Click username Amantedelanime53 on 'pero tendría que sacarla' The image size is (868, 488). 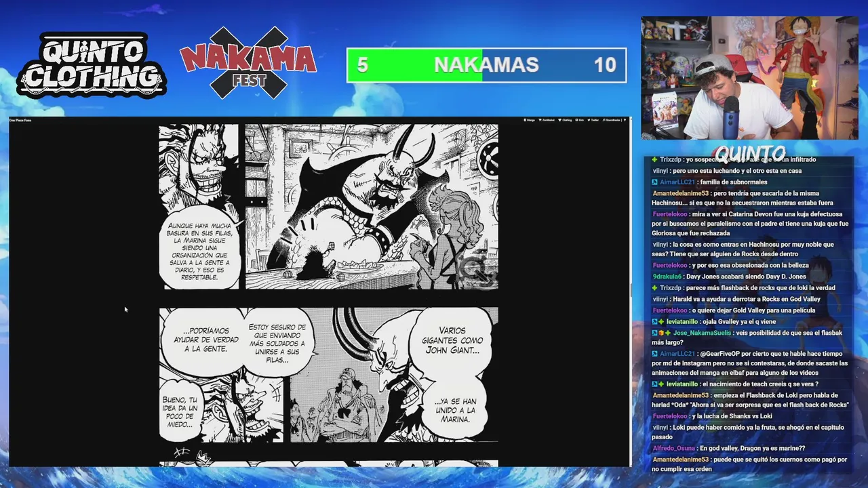point(680,193)
